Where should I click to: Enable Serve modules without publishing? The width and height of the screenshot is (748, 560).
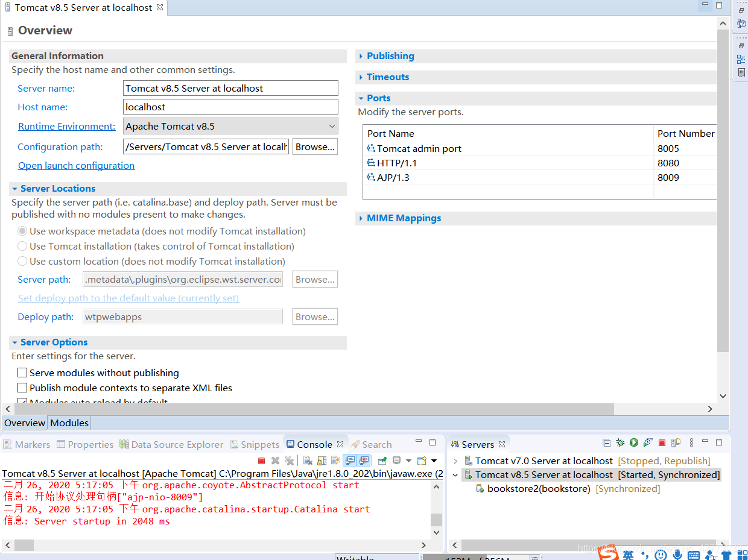[22, 373]
